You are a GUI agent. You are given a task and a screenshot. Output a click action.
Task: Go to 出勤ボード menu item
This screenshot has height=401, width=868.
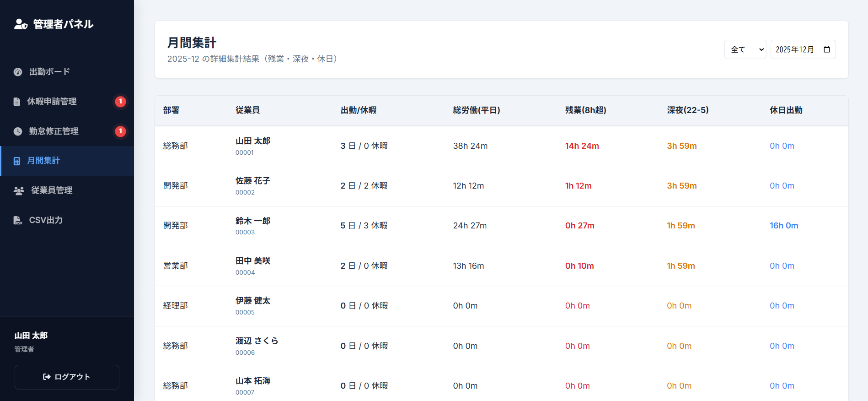49,72
